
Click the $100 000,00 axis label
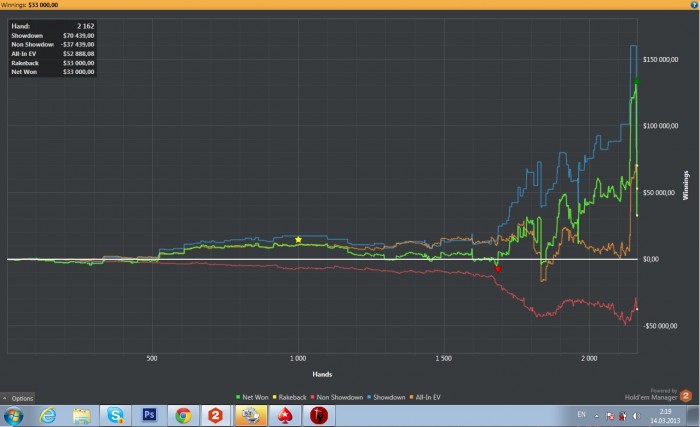click(660, 126)
